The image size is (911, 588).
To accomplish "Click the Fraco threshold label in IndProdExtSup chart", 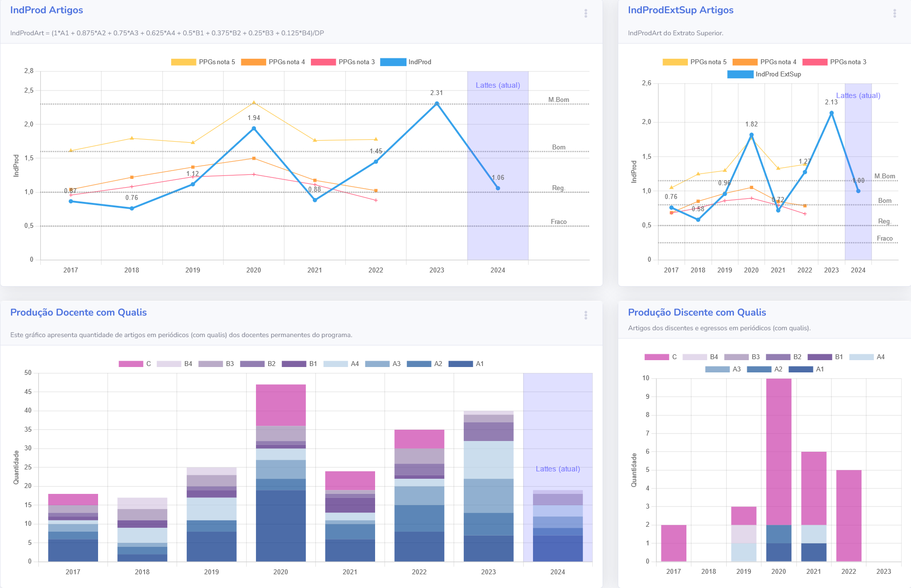I will coord(885,239).
